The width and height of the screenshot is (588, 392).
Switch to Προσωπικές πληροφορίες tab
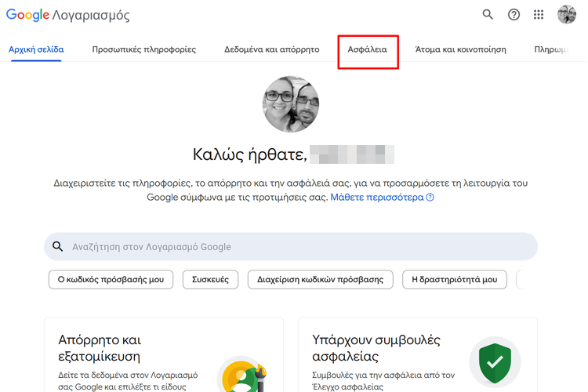pyautogui.click(x=144, y=49)
